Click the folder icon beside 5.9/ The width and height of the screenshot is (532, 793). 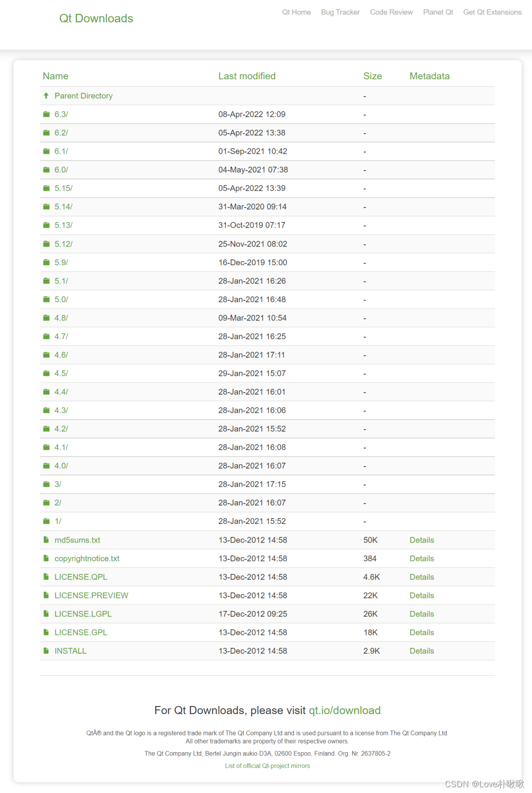tap(46, 262)
